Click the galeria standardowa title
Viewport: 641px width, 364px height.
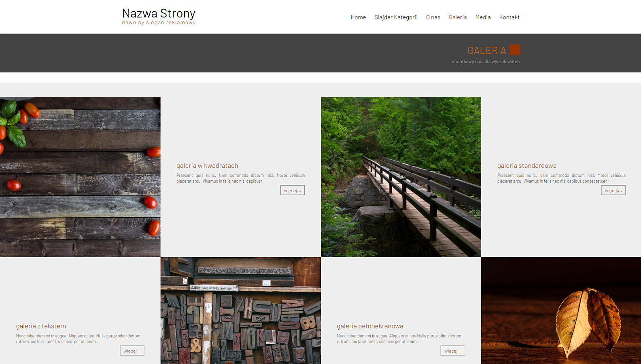click(526, 166)
